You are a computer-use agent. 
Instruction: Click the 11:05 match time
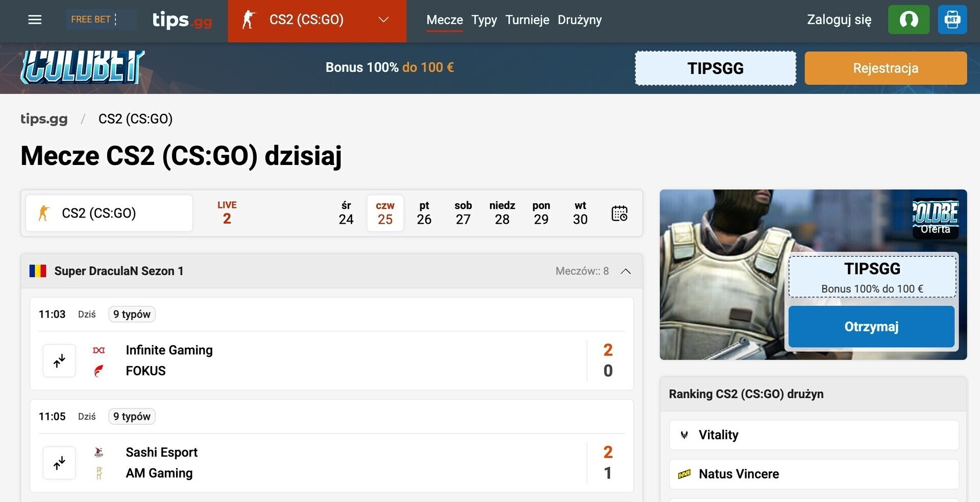click(52, 416)
